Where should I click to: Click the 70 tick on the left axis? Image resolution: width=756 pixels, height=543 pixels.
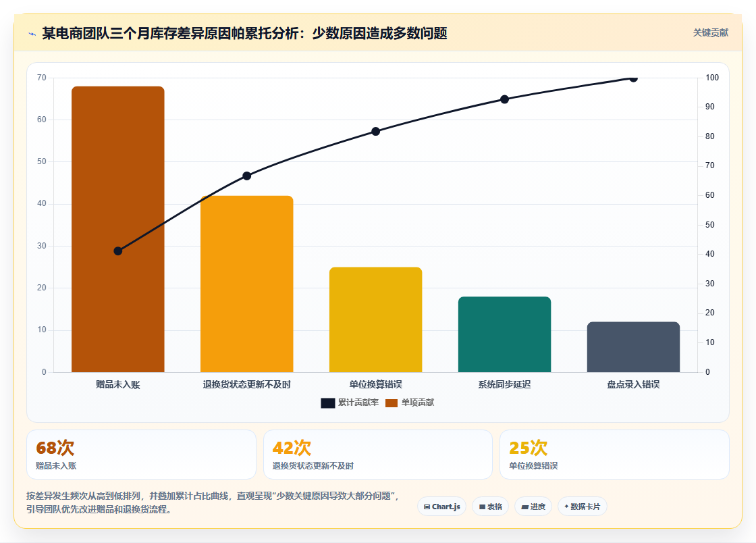(x=42, y=78)
